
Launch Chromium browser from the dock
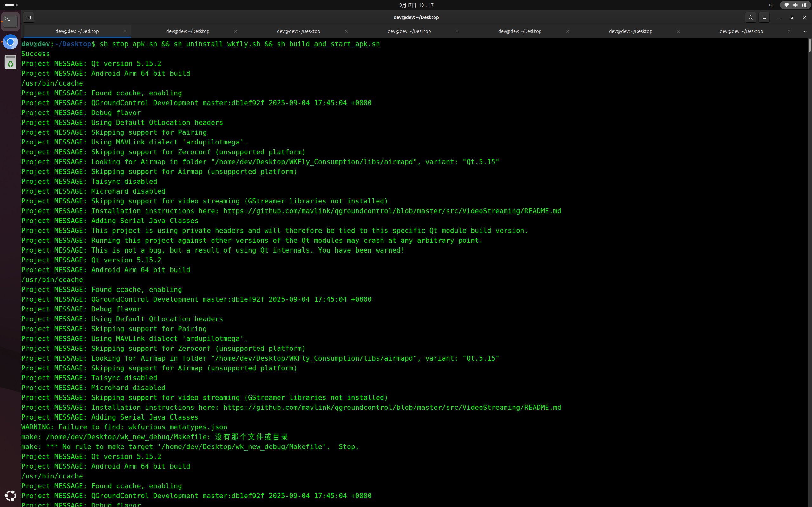pos(10,42)
